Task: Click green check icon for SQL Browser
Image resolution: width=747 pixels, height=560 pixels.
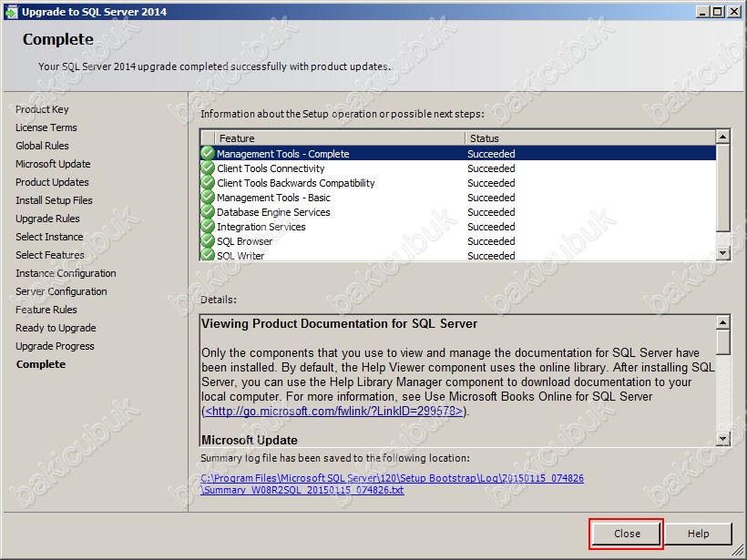Action: pos(208,241)
